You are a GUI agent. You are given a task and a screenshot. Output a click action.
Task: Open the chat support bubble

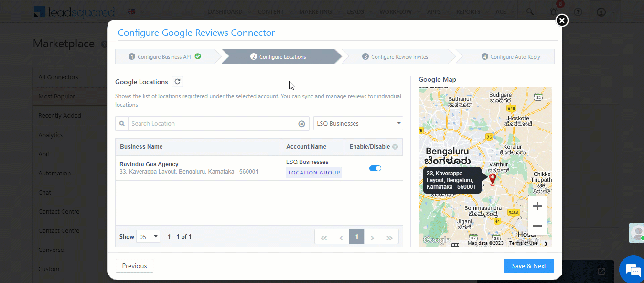(x=633, y=270)
